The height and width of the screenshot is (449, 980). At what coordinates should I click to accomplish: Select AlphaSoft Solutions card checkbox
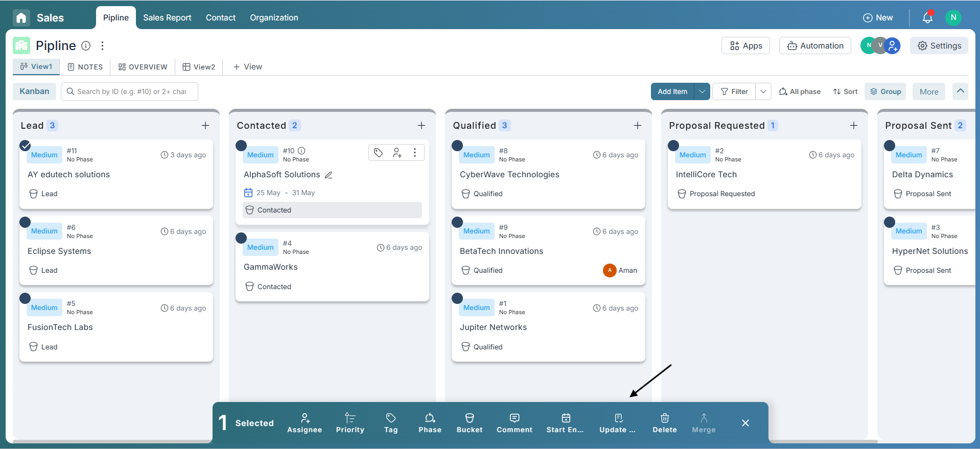pyautogui.click(x=241, y=146)
